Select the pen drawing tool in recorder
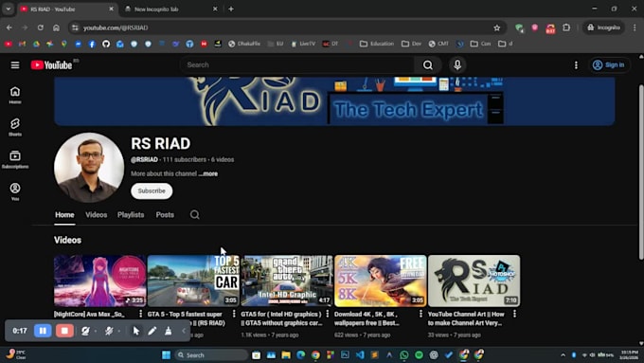Screen dimensions: 644x363 click(152, 331)
